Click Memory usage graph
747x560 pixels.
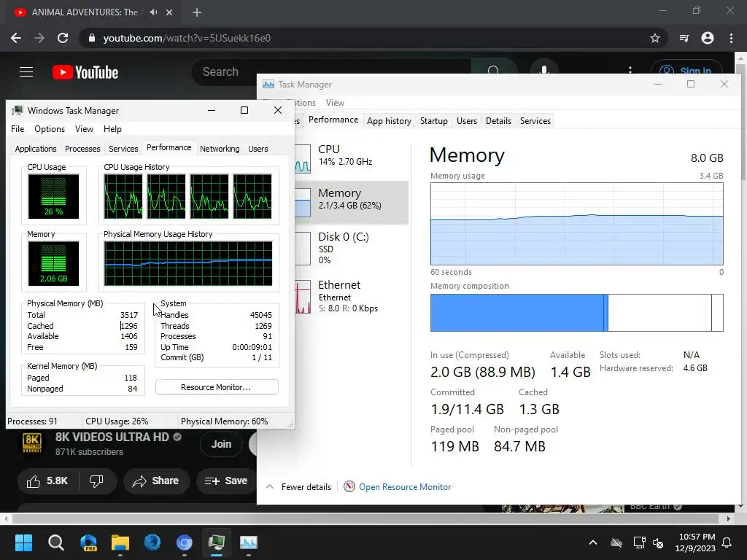coord(576,223)
